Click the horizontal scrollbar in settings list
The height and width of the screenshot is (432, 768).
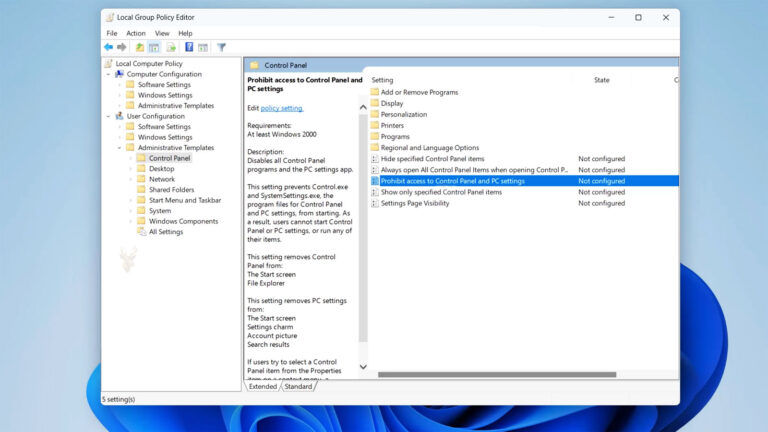click(x=497, y=375)
